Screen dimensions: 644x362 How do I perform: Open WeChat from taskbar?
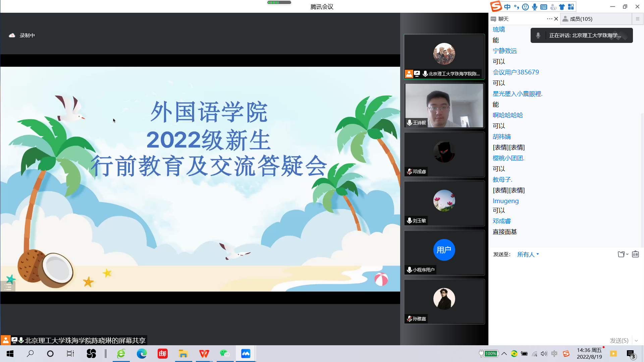225,354
